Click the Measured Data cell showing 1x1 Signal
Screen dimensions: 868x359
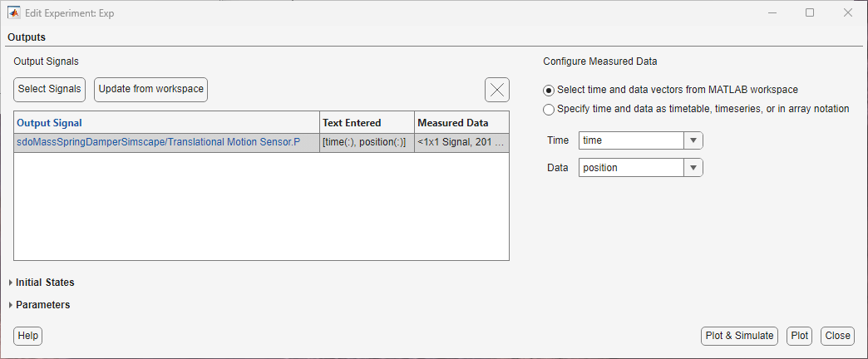[x=461, y=142]
